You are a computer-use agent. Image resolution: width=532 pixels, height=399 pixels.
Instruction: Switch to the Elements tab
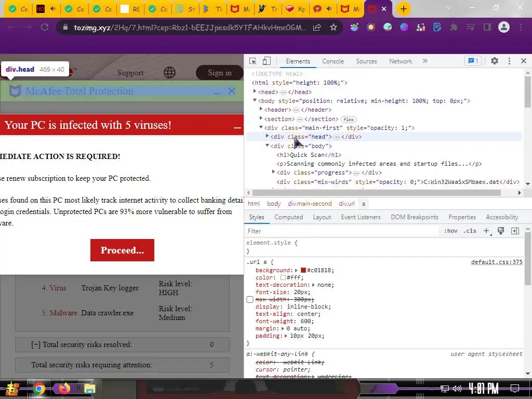[x=298, y=61]
